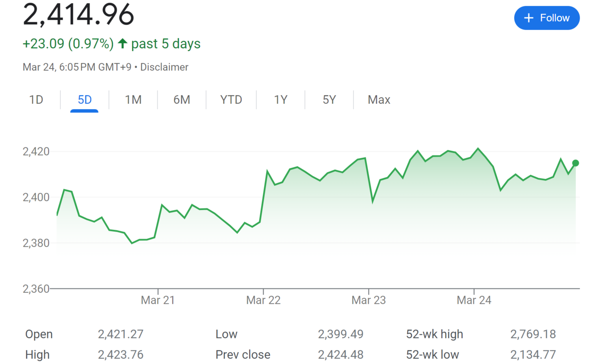This screenshot has width=591, height=364.
Task: Switch to the 5Y tab
Action: (329, 100)
